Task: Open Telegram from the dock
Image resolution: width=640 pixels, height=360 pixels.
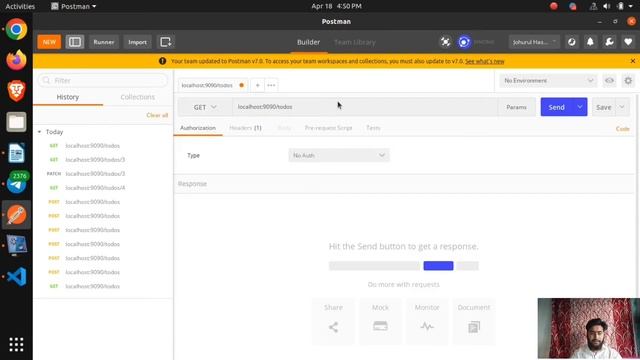Action: point(16,184)
